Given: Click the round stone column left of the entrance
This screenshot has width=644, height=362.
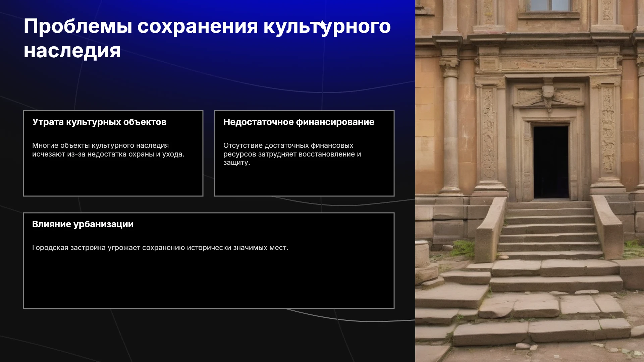Looking at the screenshot, I should pyautogui.click(x=450, y=131).
